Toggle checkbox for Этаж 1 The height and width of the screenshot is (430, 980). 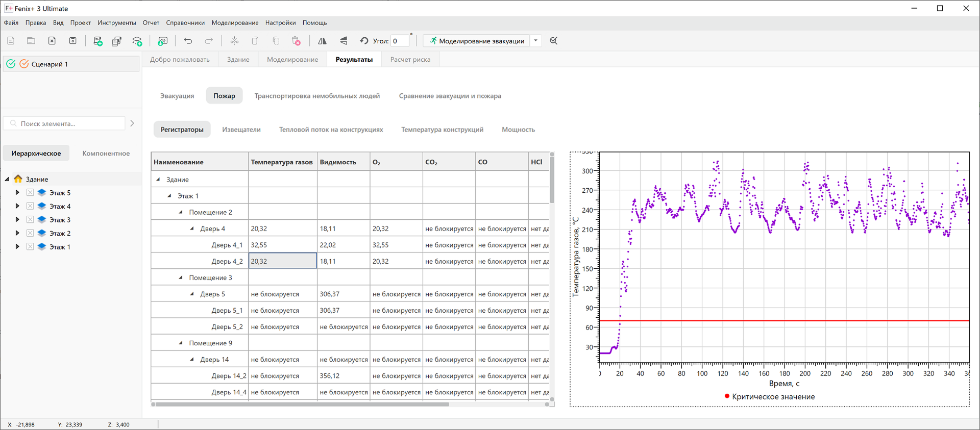(30, 246)
